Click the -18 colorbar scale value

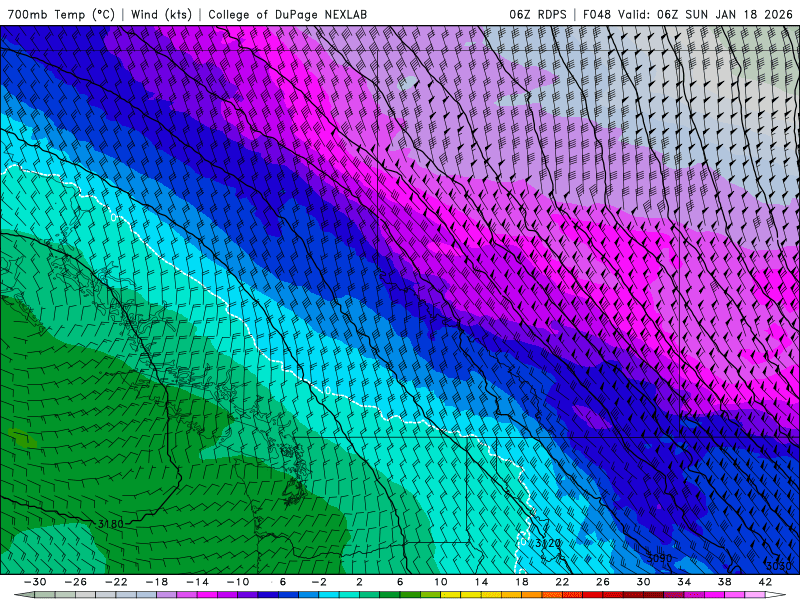pyautogui.click(x=157, y=582)
